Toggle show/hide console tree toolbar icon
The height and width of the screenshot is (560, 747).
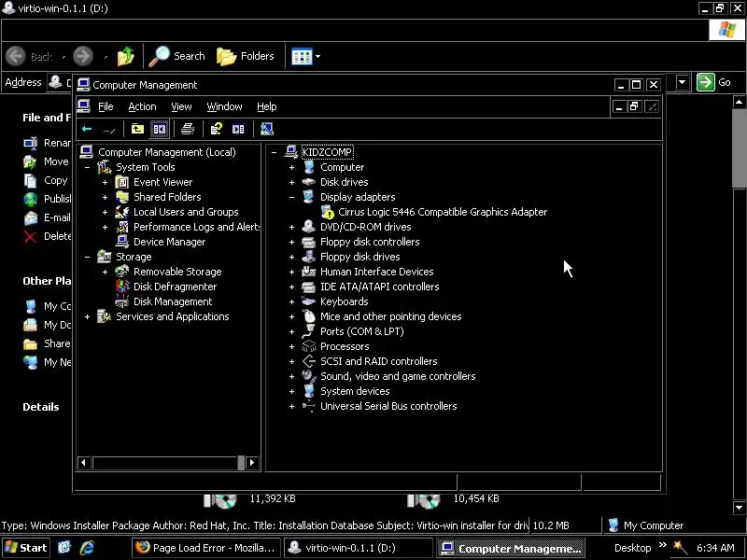[159, 129]
